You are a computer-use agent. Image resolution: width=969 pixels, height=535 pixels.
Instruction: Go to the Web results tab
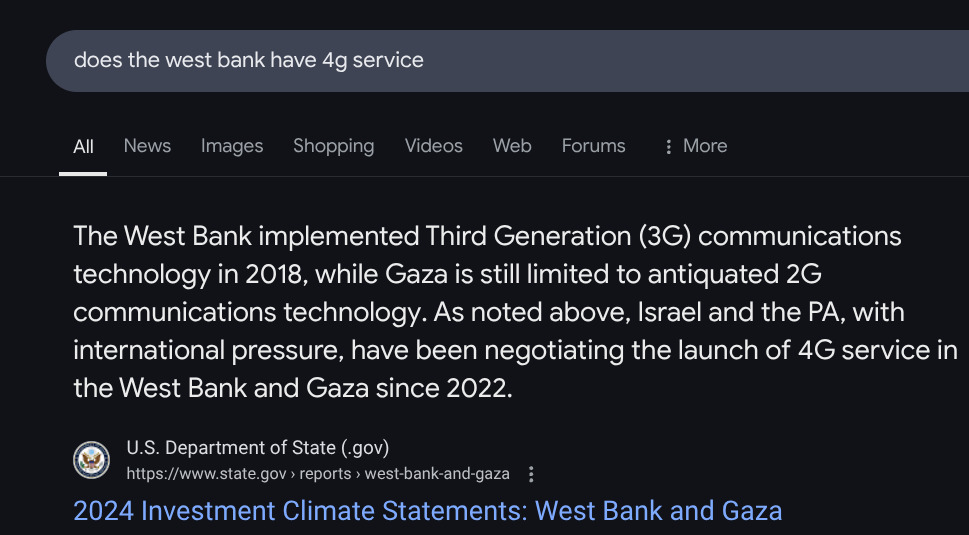tap(512, 146)
